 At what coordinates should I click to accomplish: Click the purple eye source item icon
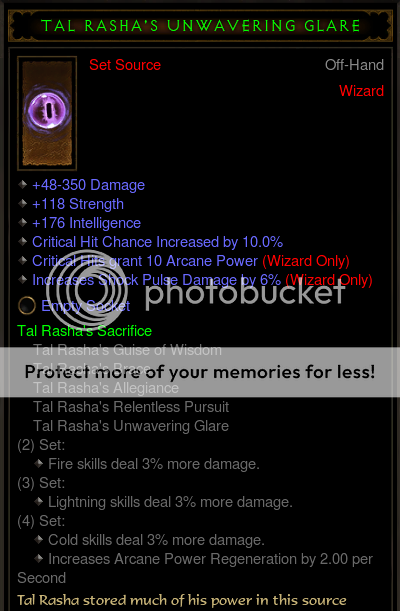click(47, 113)
